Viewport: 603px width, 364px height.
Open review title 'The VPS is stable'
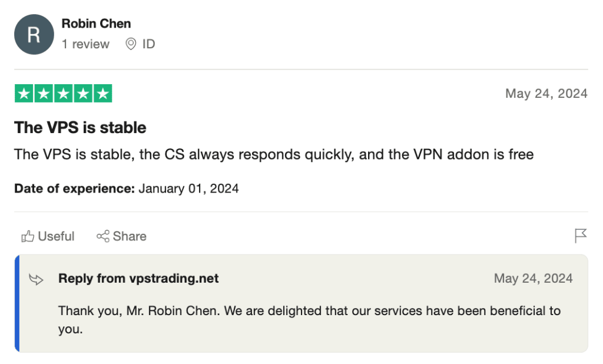[80, 127]
